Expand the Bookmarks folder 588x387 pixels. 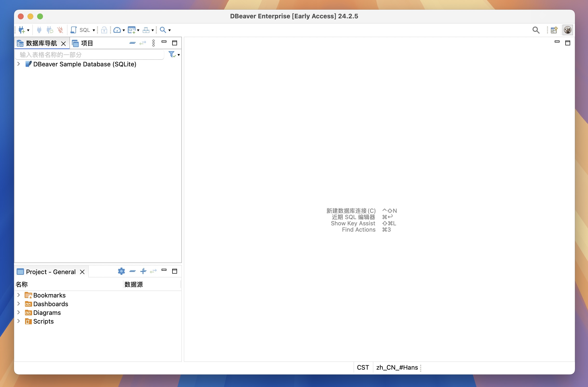pos(19,295)
